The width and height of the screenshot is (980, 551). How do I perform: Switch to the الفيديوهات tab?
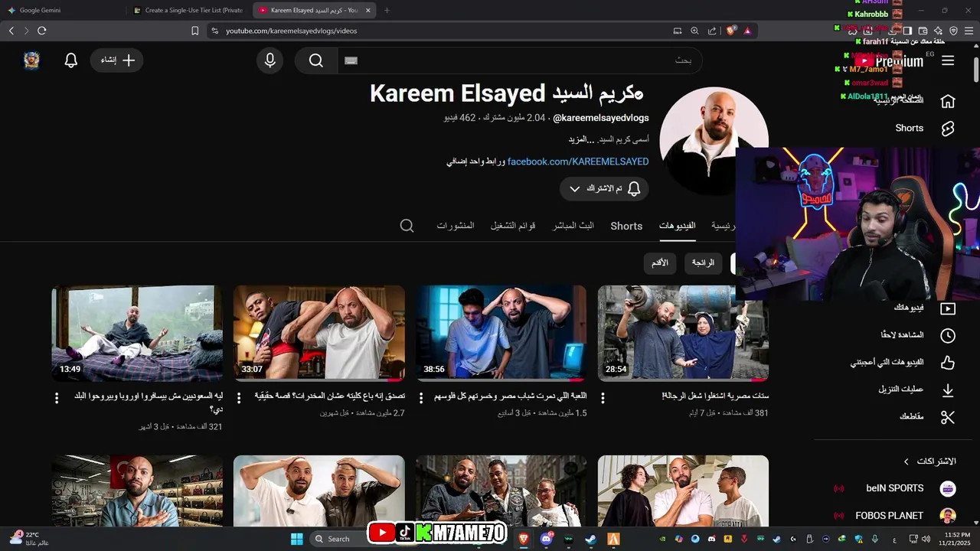pos(678,226)
